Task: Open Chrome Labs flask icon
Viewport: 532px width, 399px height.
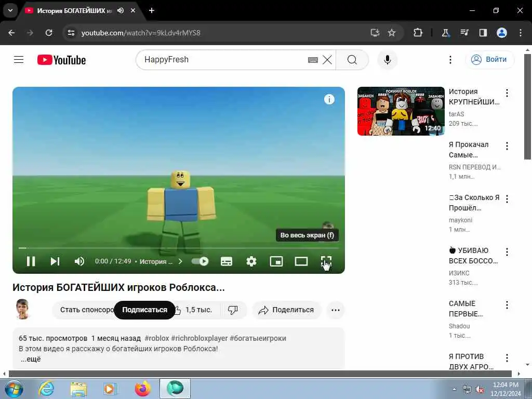Action: (x=445, y=33)
